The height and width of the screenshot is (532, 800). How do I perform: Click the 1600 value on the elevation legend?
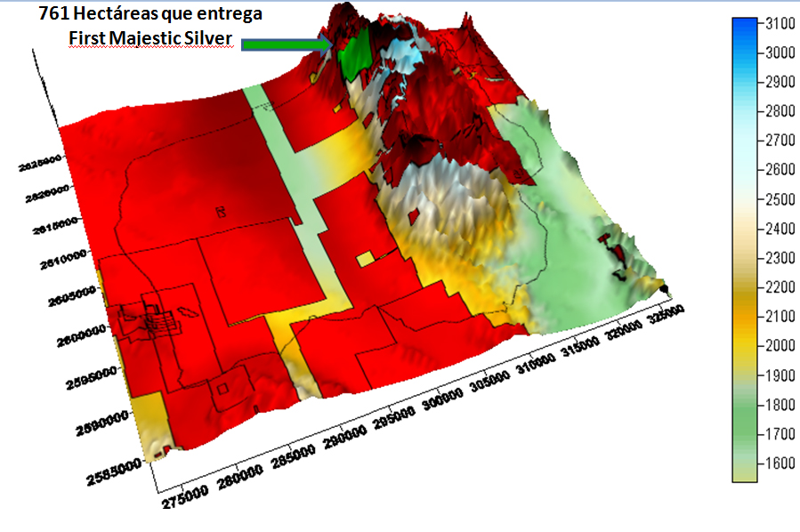pos(780,463)
